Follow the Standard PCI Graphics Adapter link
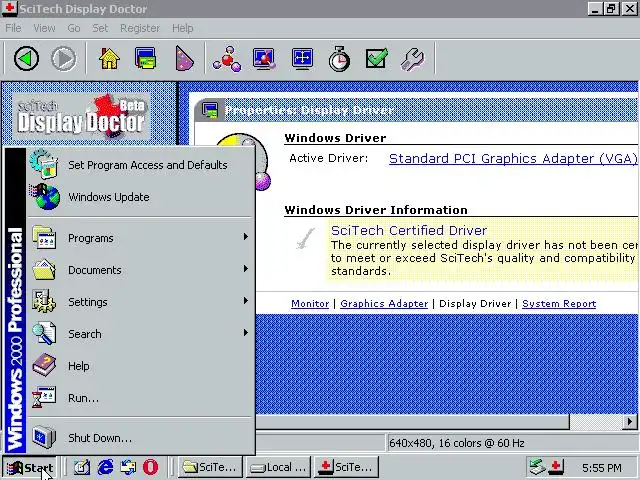The image size is (640, 480). point(513,158)
